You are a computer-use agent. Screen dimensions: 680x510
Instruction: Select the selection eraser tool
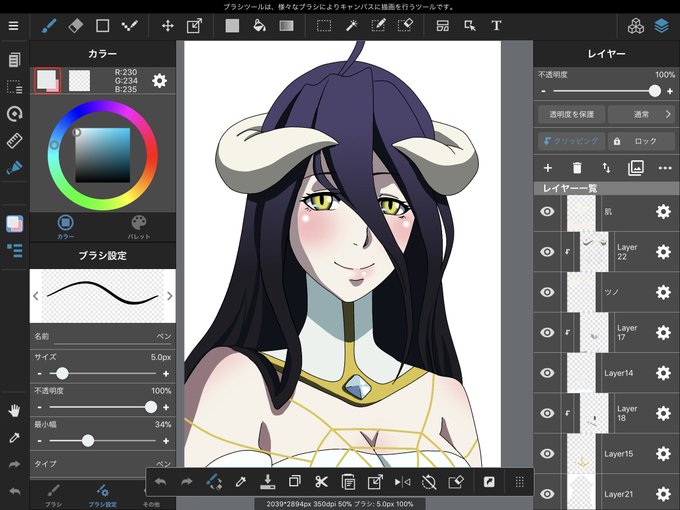click(405, 26)
